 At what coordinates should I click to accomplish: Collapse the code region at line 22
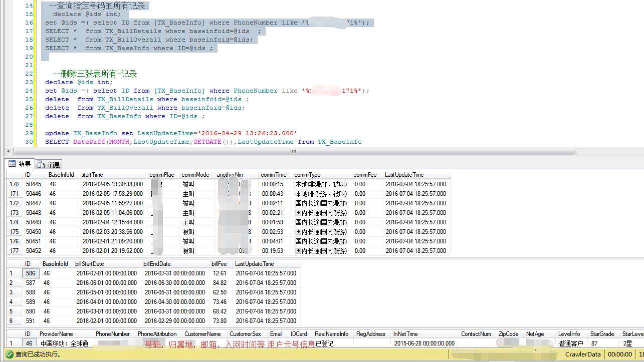(38, 74)
